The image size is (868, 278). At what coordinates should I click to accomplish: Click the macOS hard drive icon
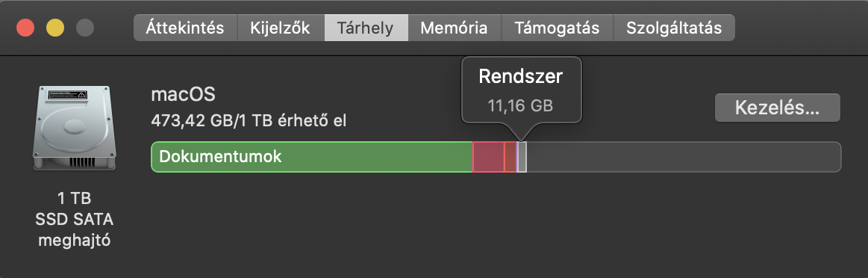tap(75, 128)
